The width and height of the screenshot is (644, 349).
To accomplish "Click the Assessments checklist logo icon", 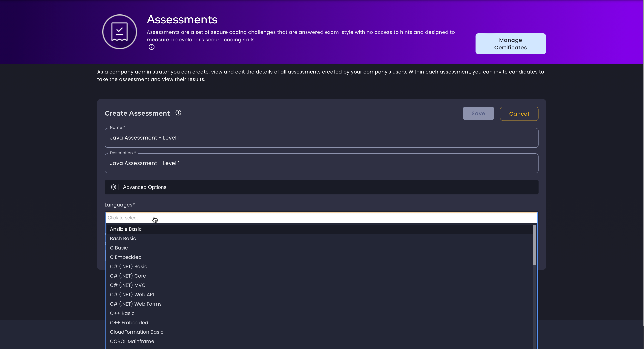I will 119,32.
